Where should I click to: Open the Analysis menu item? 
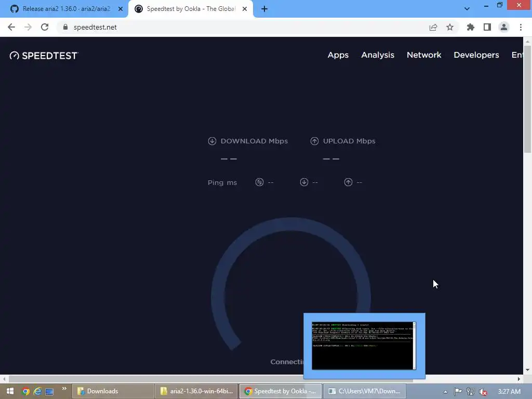378,55
